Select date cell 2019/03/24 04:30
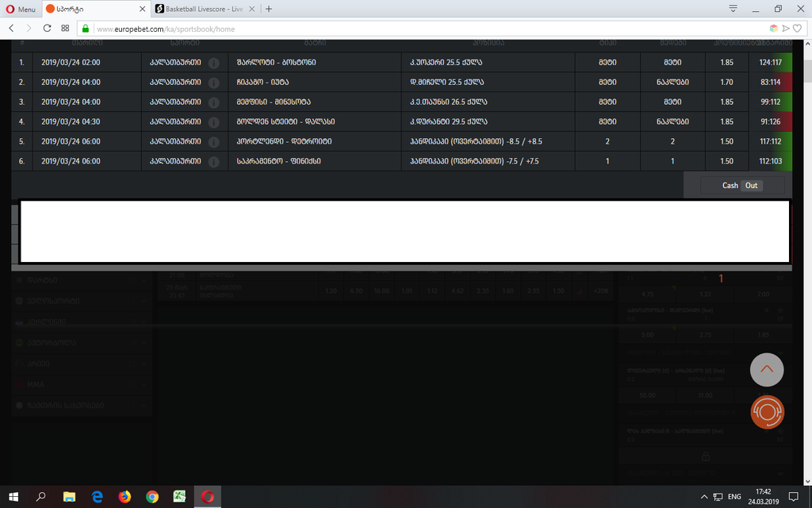Screen dimensions: 812x508 tap(71, 121)
